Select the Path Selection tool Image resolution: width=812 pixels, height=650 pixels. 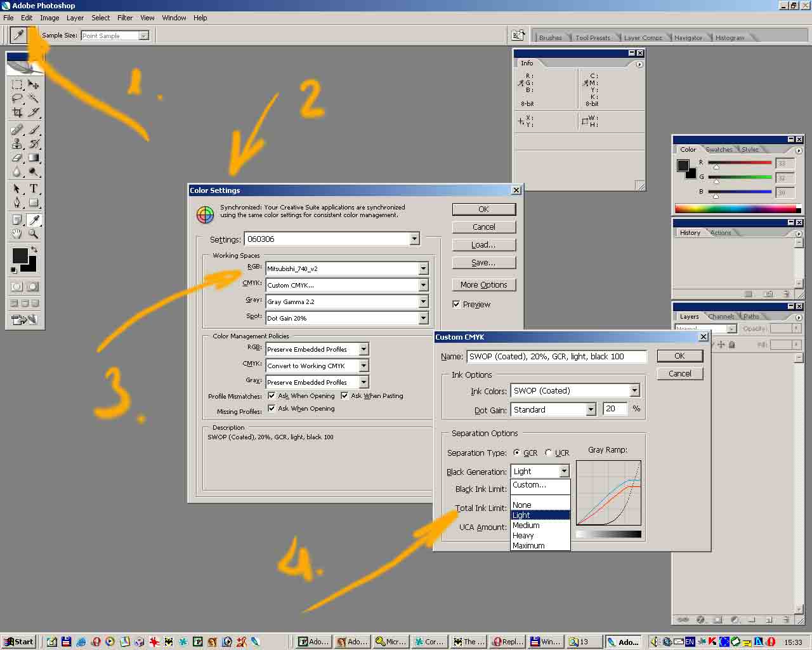tap(17, 189)
